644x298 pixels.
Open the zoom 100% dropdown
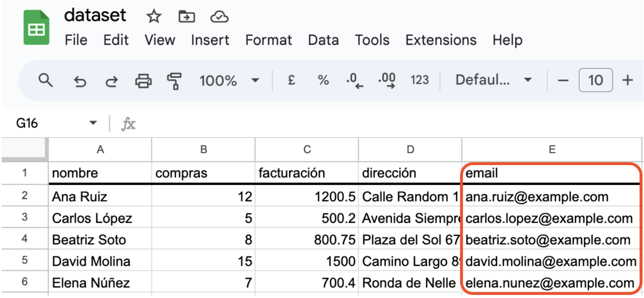pos(229,80)
